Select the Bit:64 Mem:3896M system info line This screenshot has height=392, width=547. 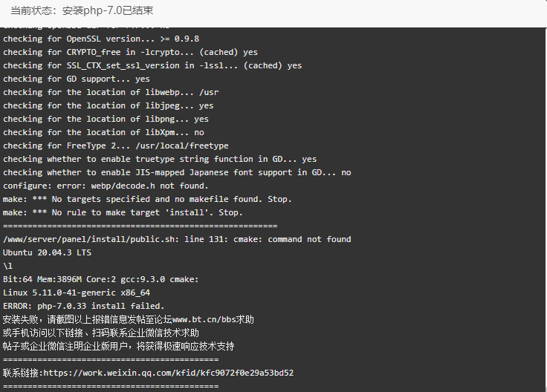click(x=101, y=279)
